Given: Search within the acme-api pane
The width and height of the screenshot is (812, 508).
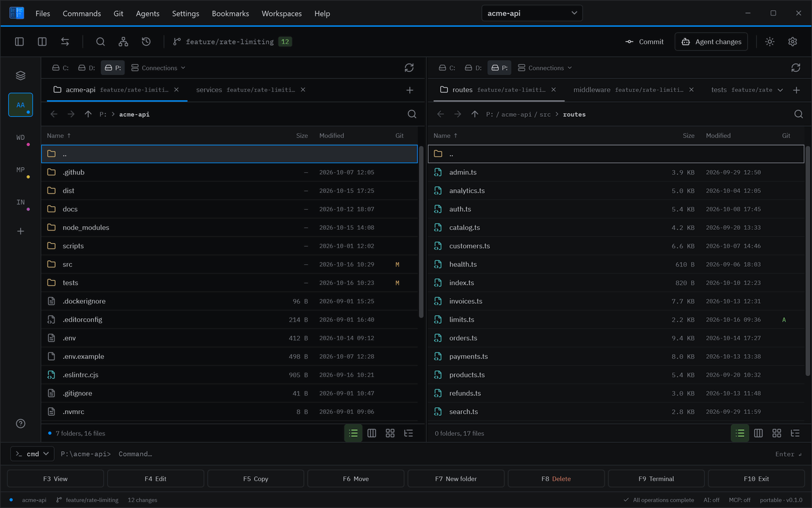Looking at the screenshot, I should click(412, 114).
